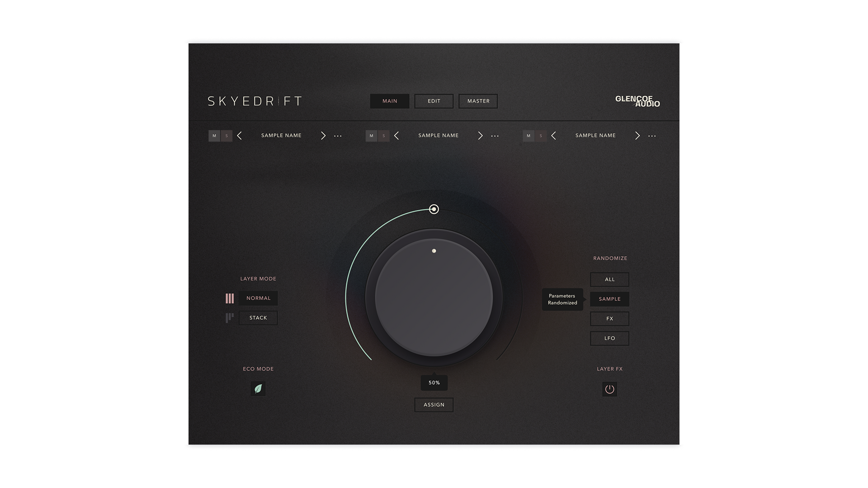Toggle Eco Mode leaf icon
The height and width of the screenshot is (488, 868).
point(258,389)
